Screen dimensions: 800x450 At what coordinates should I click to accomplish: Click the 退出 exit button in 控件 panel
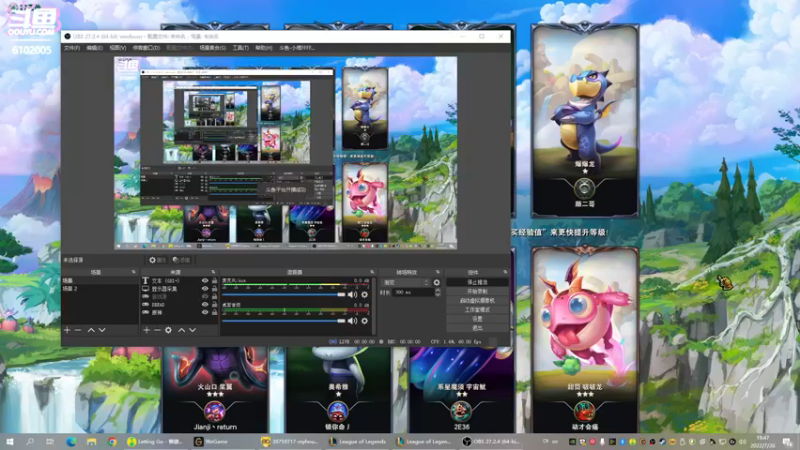[x=477, y=328]
